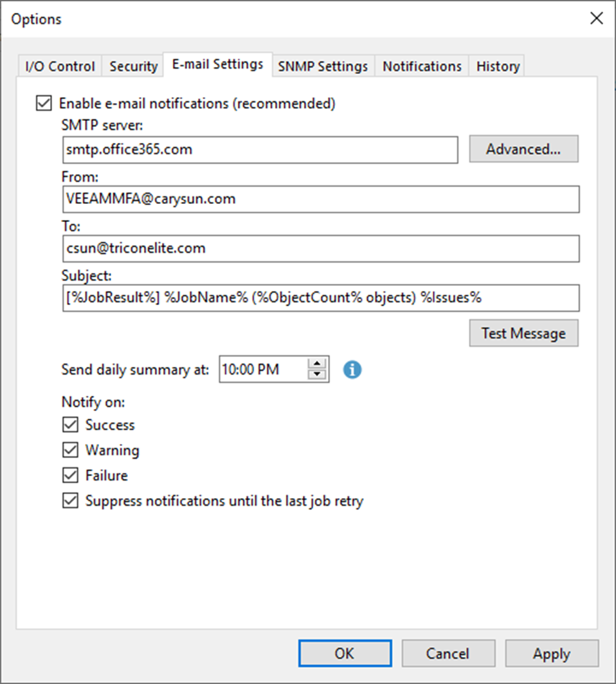The height and width of the screenshot is (684, 616).
Task: Click the Apply button
Action: pos(552,654)
